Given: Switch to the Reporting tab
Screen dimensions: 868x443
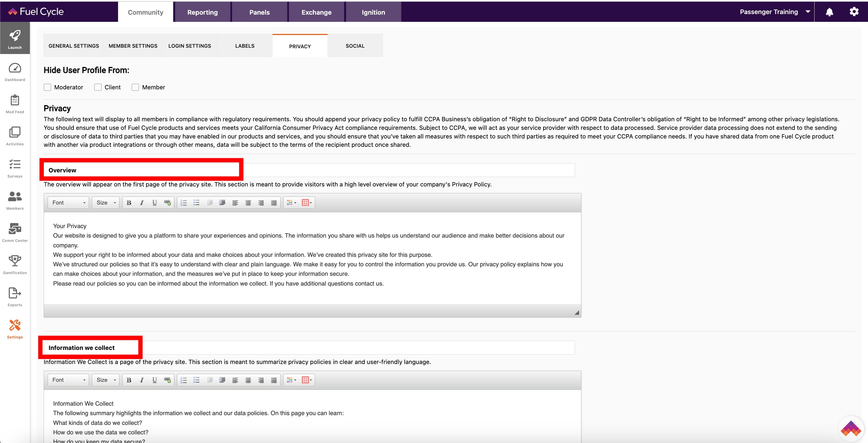Looking at the screenshot, I should click(x=202, y=12).
